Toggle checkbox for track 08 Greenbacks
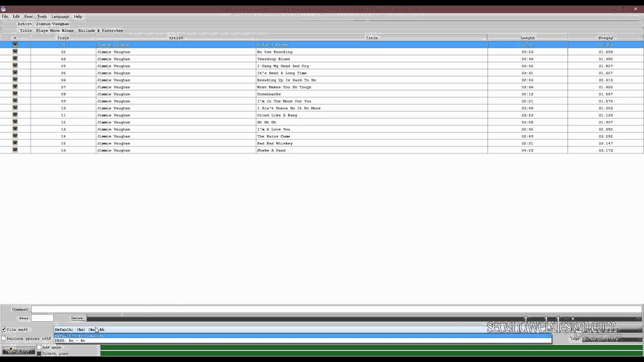Screen dimensions: 644x362 [15, 94]
